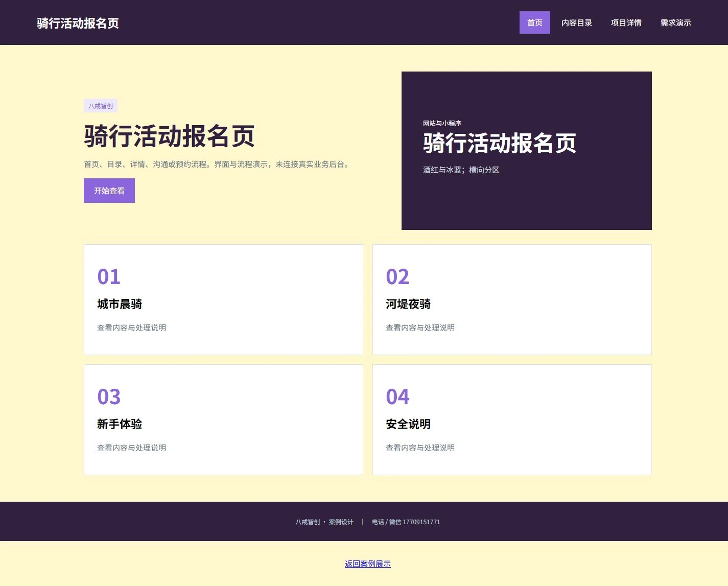Open the 02 河堤夜骑 card

pos(512,299)
